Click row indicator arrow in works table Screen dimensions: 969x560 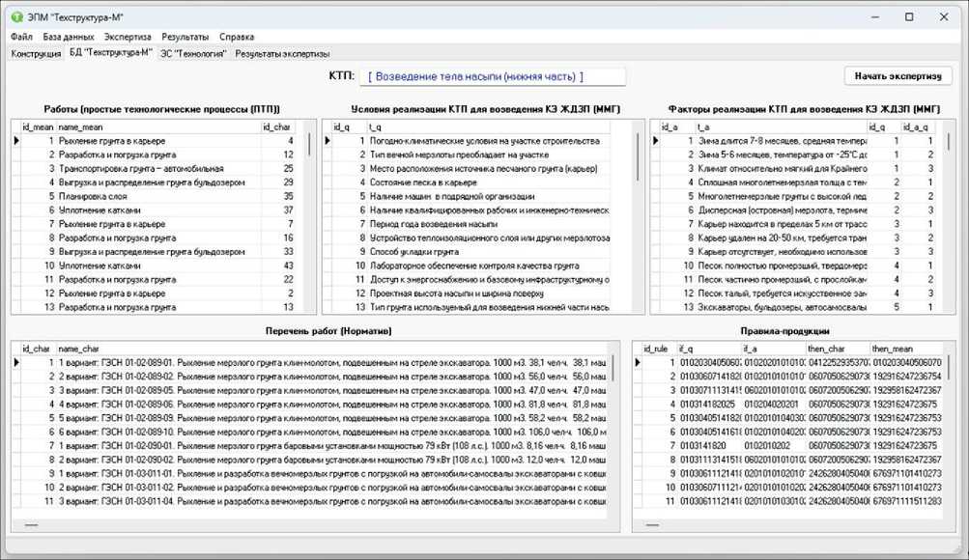click(x=16, y=141)
